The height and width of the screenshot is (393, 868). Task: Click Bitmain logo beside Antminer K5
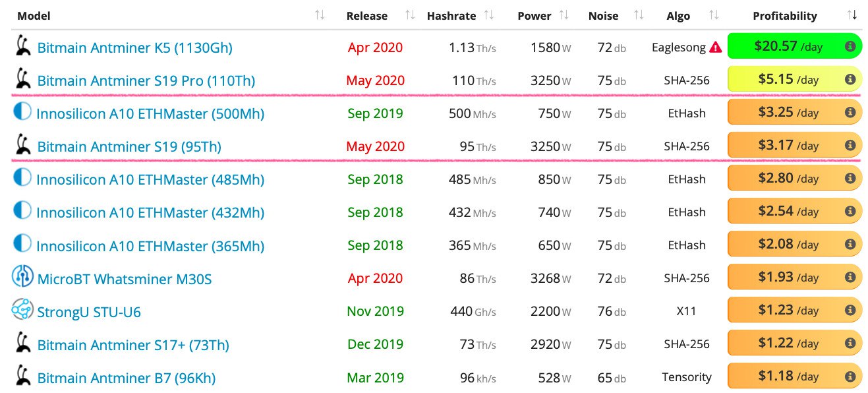pos(23,46)
